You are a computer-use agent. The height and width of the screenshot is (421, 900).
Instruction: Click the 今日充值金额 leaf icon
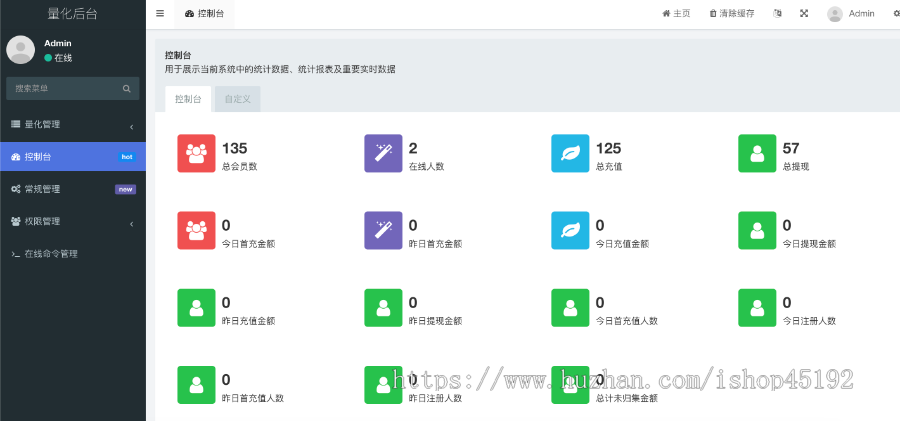pyautogui.click(x=570, y=230)
